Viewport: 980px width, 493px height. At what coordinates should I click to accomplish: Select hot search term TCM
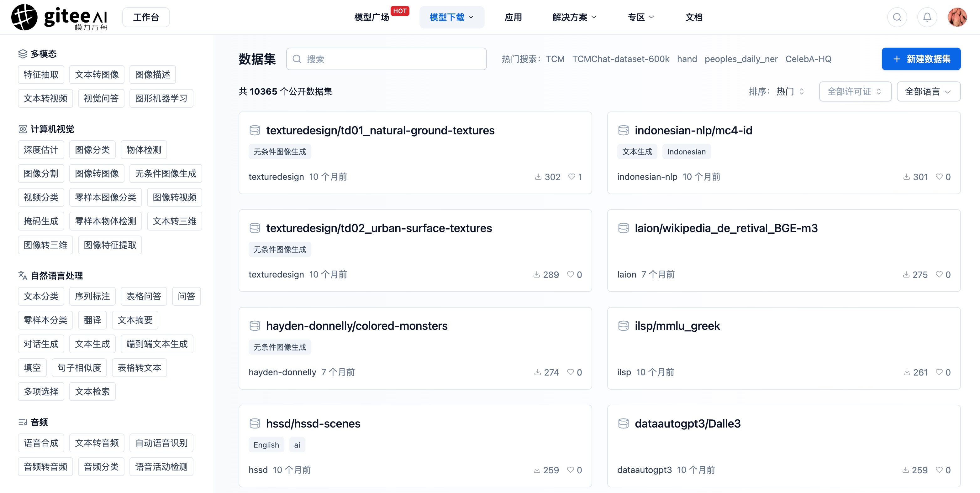(x=555, y=59)
